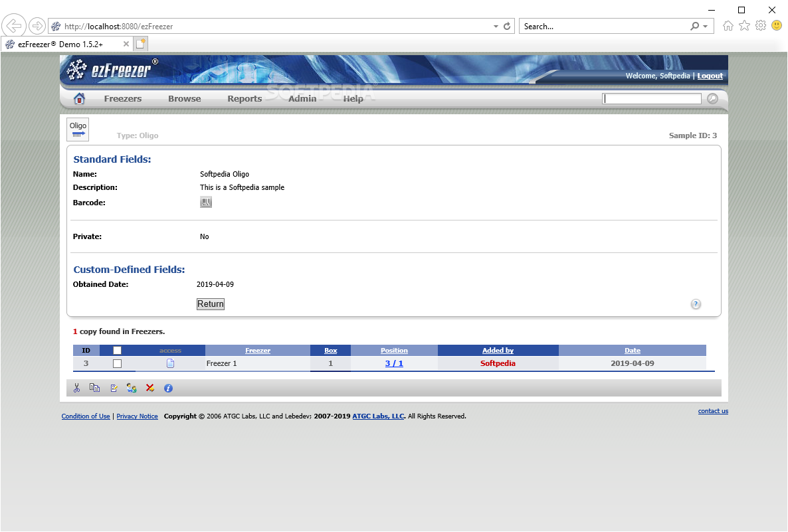Open the Help menu
The height and width of the screenshot is (532, 788).
(353, 98)
